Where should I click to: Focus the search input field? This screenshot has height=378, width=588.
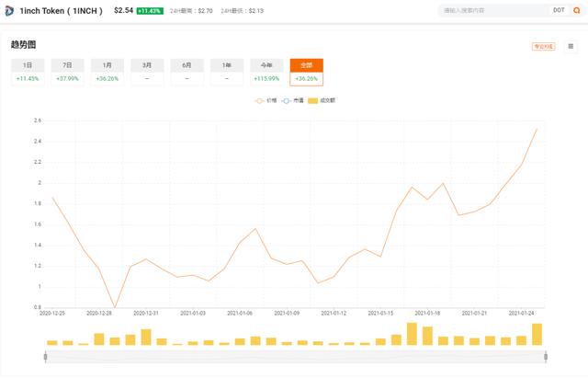(495, 10)
